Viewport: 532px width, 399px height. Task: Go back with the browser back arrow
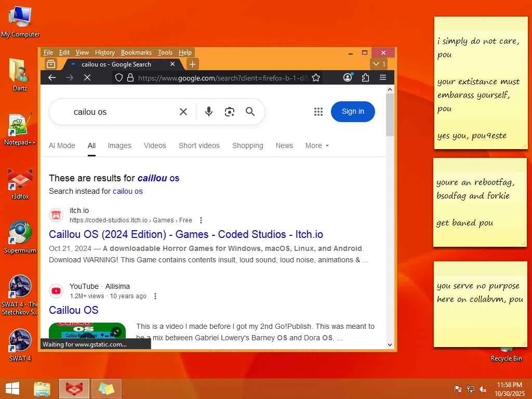tap(52, 78)
